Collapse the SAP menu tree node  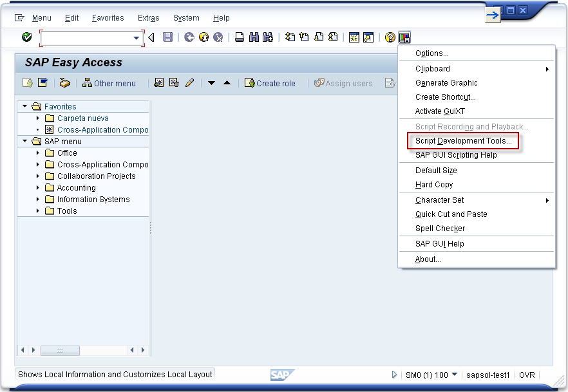pyautogui.click(x=24, y=141)
